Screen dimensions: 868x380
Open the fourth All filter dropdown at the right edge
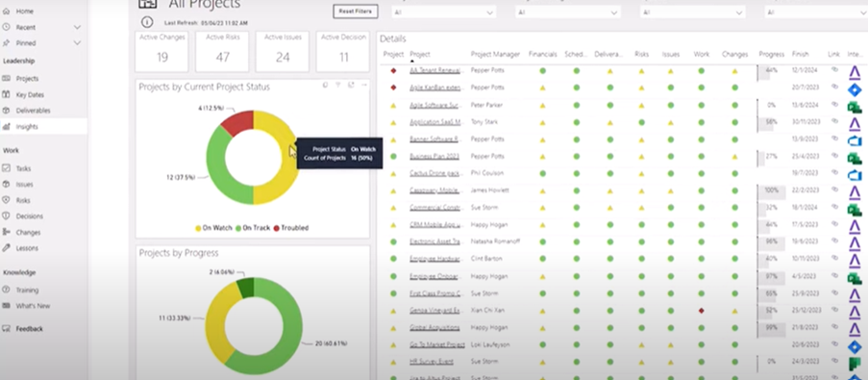pyautogui.click(x=816, y=13)
